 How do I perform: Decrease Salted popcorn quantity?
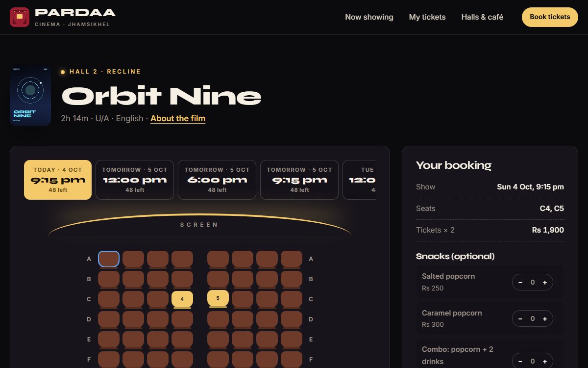[x=520, y=282]
